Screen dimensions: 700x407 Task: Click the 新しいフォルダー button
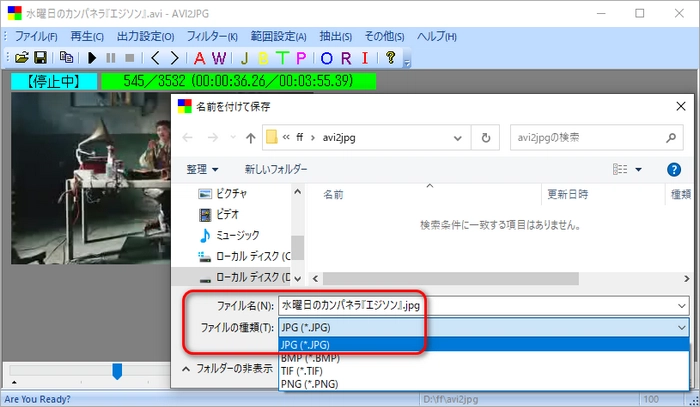pyautogui.click(x=276, y=170)
